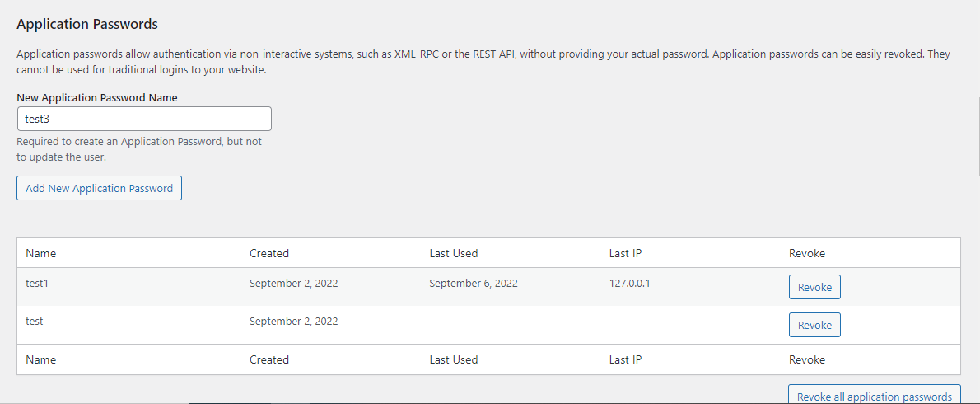Click Add New Application Password button
This screenshot has height=404, width=980.
coord(100,188)
